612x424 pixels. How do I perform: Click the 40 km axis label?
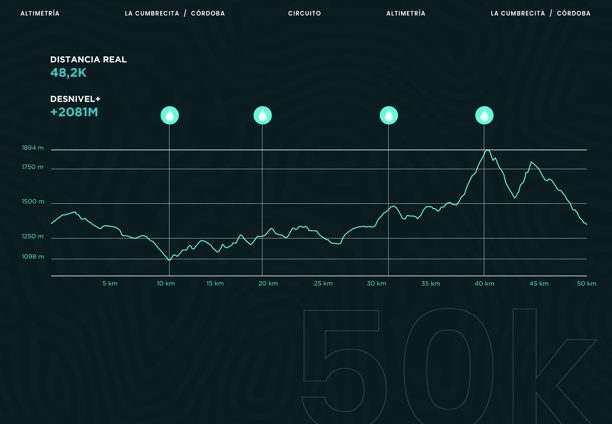484,283
